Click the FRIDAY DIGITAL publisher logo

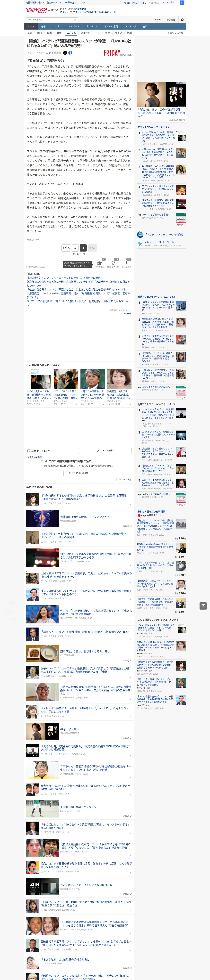[117, 53]
